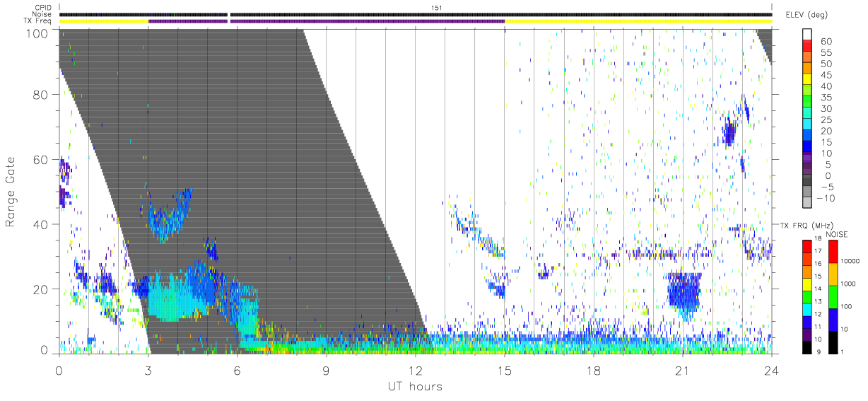
Task: Pick the orange NOISE swatch between 1000 and 10000
Action: tap(833, 274)
